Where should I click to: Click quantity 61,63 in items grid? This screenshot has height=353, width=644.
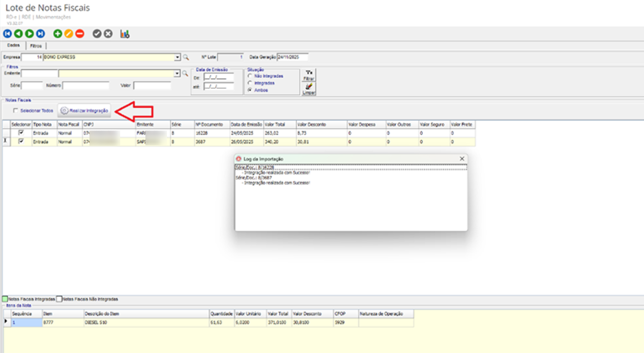(222, 323)
